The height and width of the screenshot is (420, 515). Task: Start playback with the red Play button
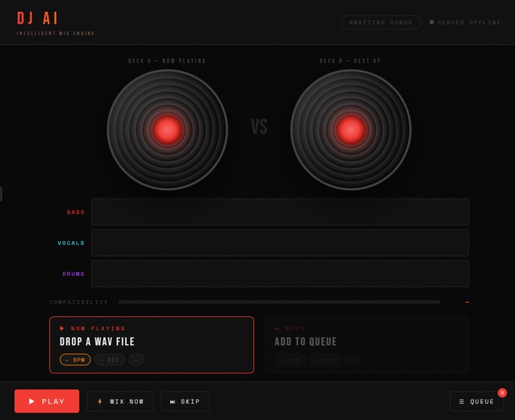[47, 401]
